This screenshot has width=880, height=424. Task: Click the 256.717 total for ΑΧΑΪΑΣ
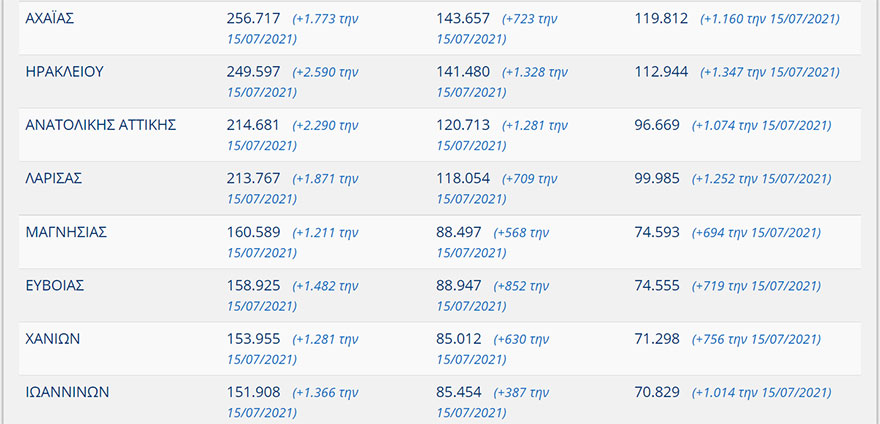pyautogui.click(x=254, y=18)
